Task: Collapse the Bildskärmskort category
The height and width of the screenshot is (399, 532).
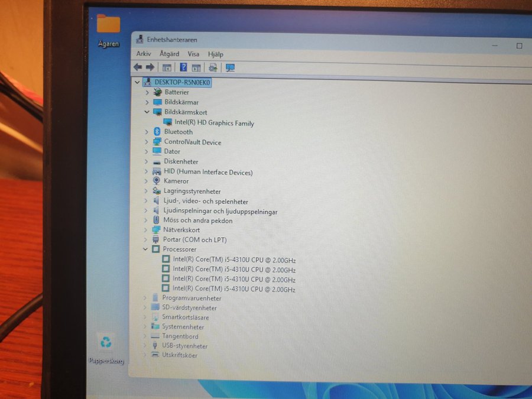Action: coord(147,112)
